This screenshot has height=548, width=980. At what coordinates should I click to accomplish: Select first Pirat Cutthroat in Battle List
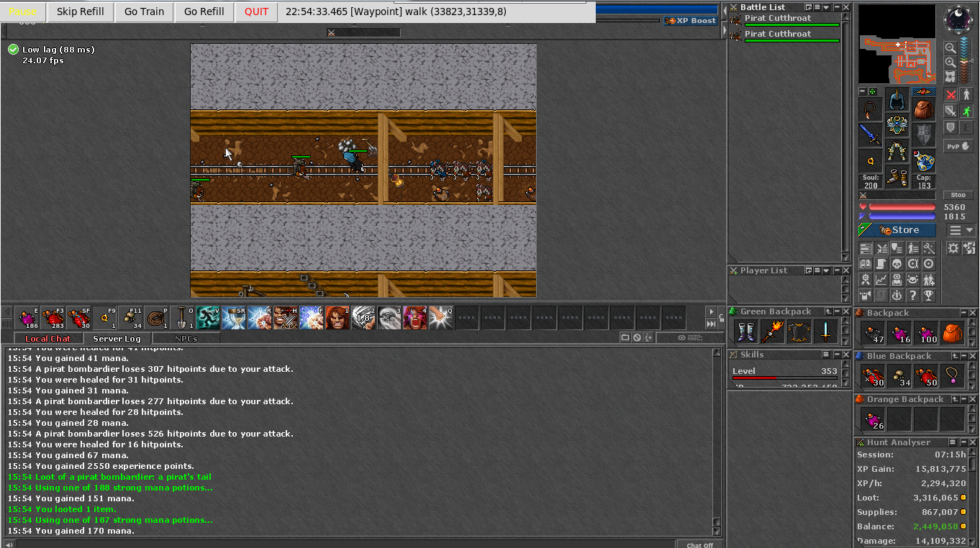tap(784, 20)
